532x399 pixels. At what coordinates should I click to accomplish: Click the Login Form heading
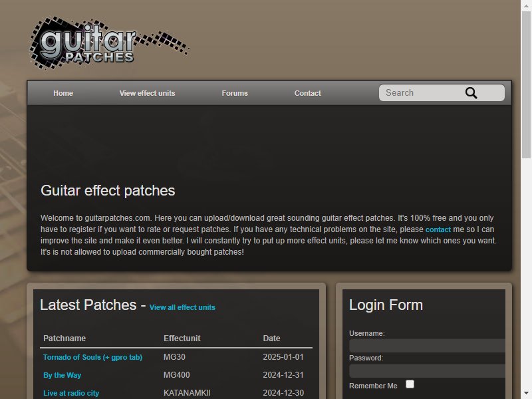[386, 305]
